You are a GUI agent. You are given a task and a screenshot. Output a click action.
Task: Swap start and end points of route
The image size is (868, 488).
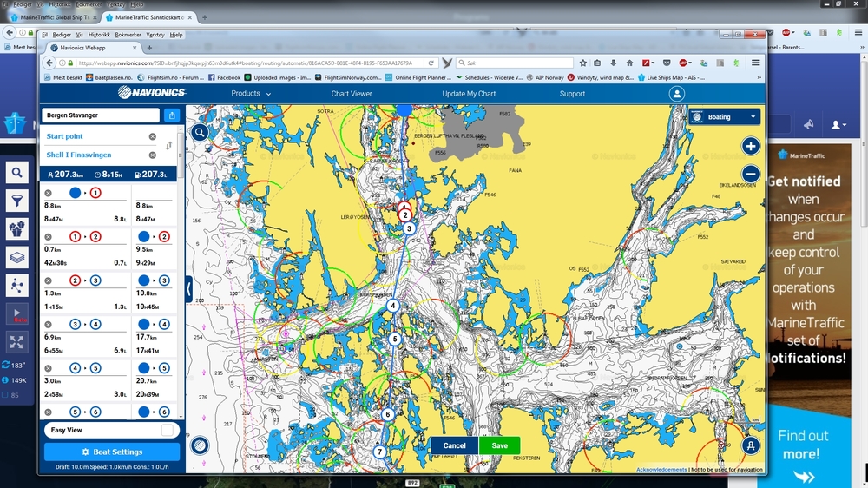[x=168, y=146]
